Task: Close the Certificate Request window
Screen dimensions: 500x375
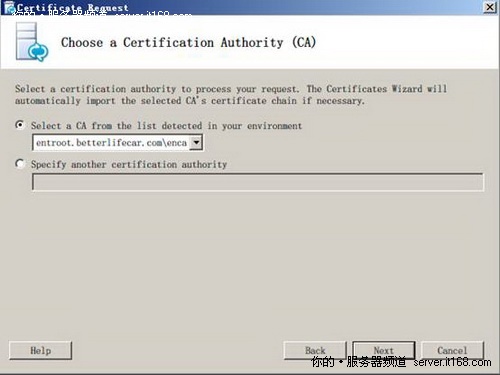Action: pos(490,7)
